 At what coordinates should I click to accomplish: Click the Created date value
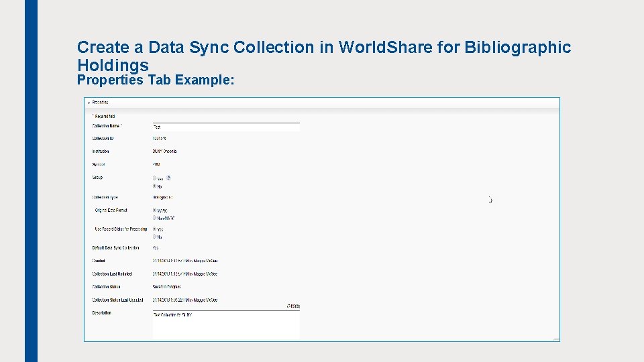tap(185, 261)
